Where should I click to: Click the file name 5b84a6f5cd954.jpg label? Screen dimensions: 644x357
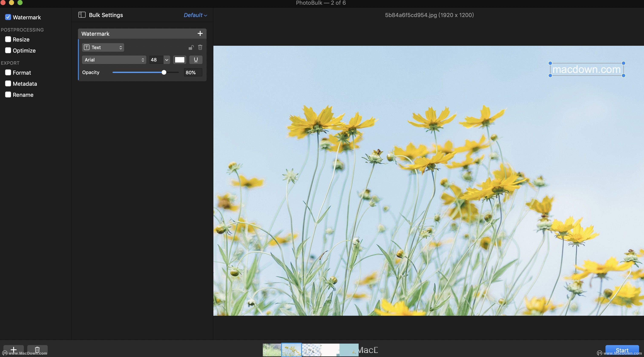[x=429, y=15]
